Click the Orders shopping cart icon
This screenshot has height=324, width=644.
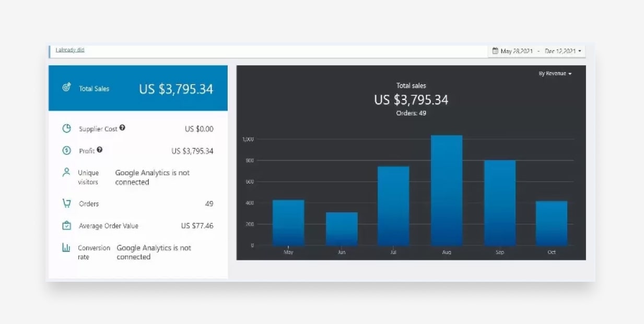(66, 203)
